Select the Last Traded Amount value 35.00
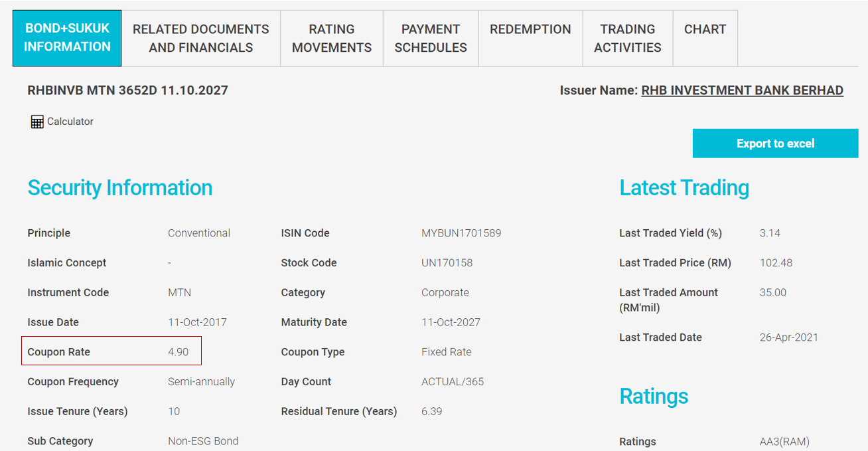The width and height of the screenshot is (868, 451). (x=773, y=292)
